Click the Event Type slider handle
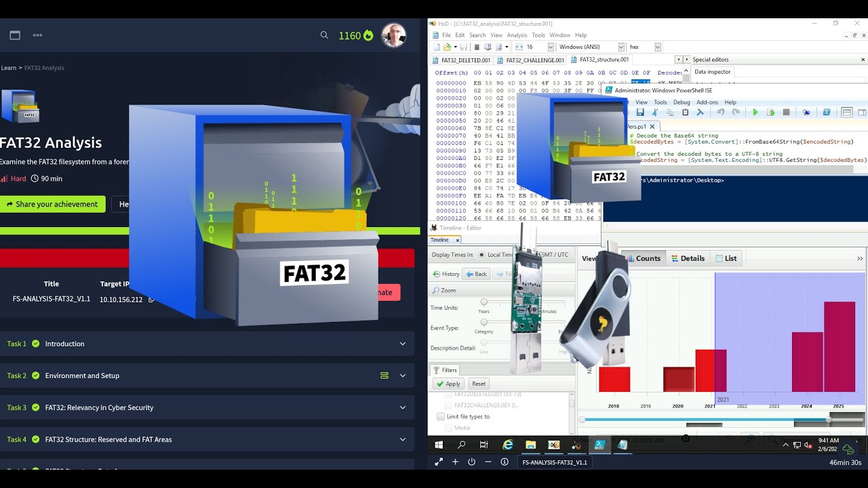 click(484, 322)
